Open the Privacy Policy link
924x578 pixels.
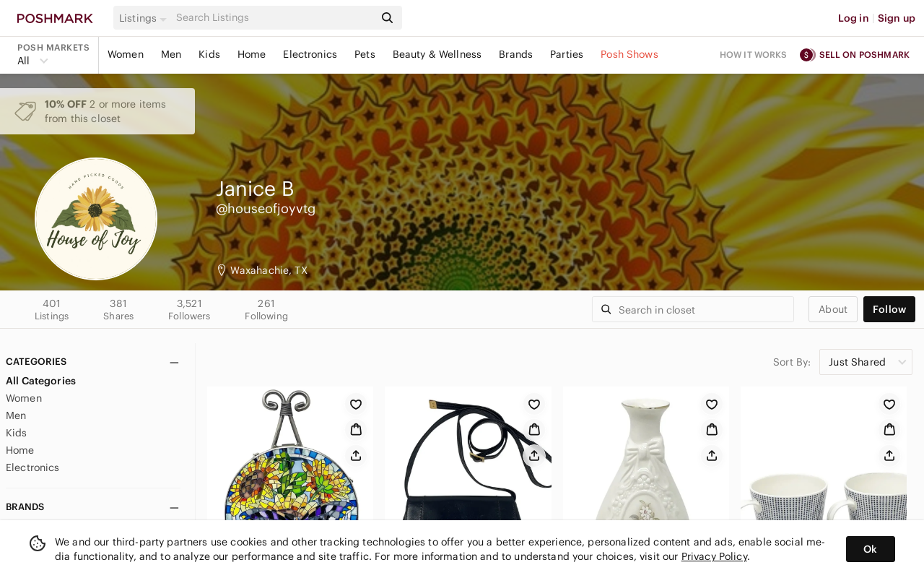pyautogui.click(x=714, y=556)
